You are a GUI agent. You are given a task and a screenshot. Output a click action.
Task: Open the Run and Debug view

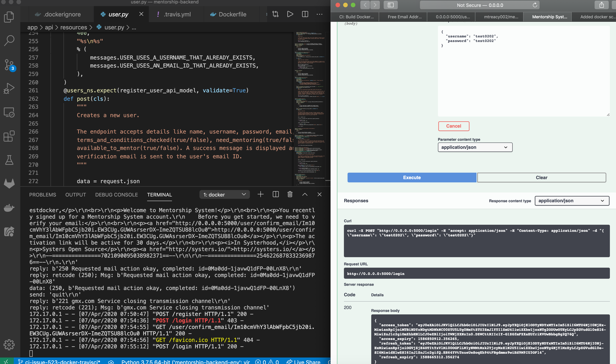[9, 88]
